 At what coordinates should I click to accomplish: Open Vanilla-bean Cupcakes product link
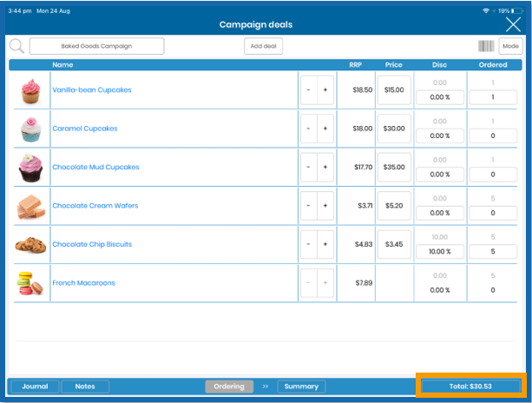pyautogui.click(x=92, y=90)
